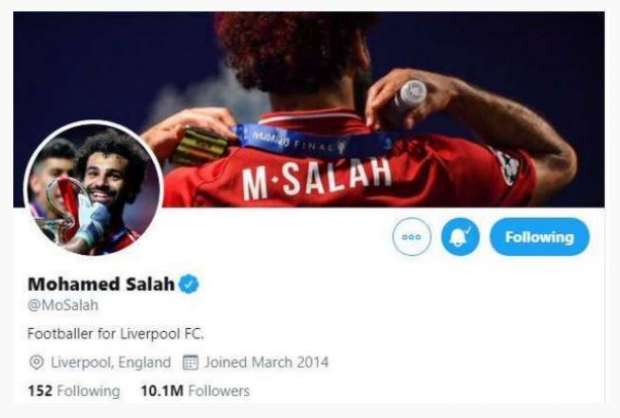Click the silver trophy in profile picture
The height and width of the screenshot is (418, 620).
62,206
